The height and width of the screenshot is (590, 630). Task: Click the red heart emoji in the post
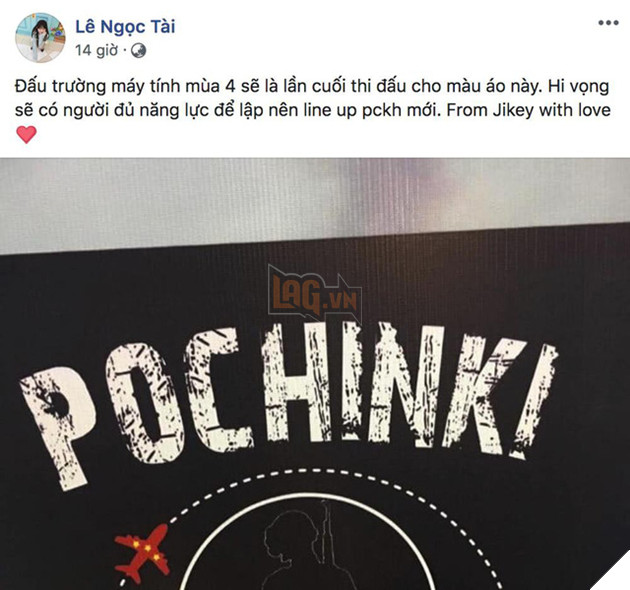[27, 134]
